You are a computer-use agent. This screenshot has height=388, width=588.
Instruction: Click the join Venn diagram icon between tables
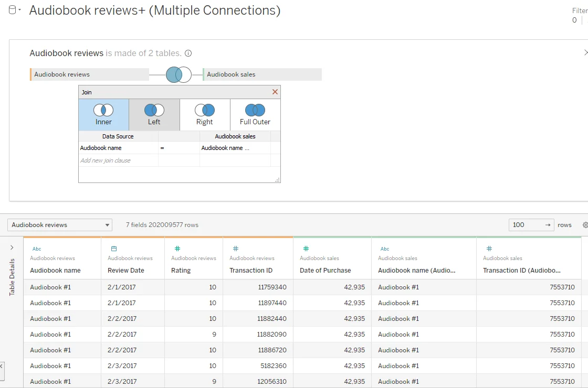point(178,74)
